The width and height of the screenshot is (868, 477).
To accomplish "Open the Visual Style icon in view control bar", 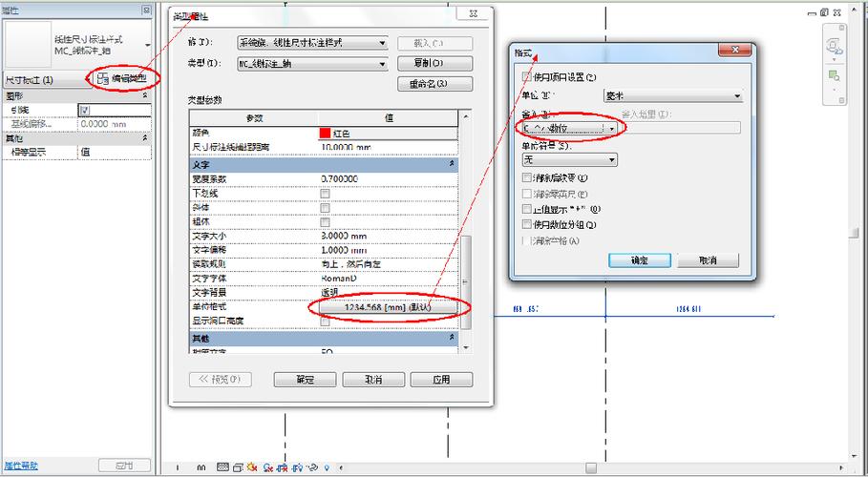I will (238, 468).
